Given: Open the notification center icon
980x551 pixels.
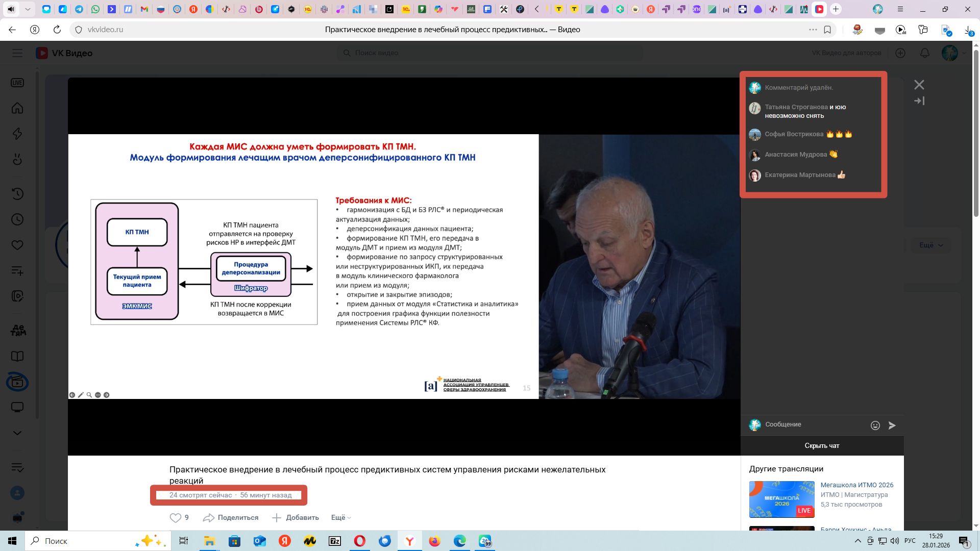Looking at the screenshot, I should pos(964,541).
